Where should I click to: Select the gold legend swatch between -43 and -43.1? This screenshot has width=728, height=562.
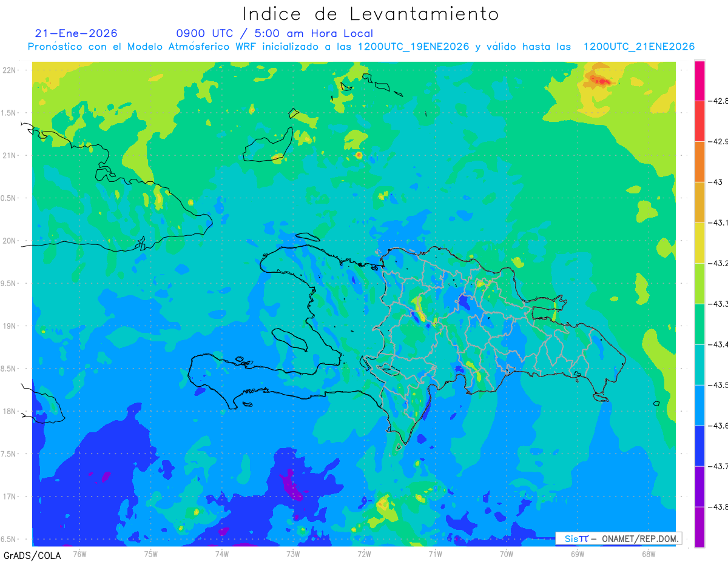699,202
